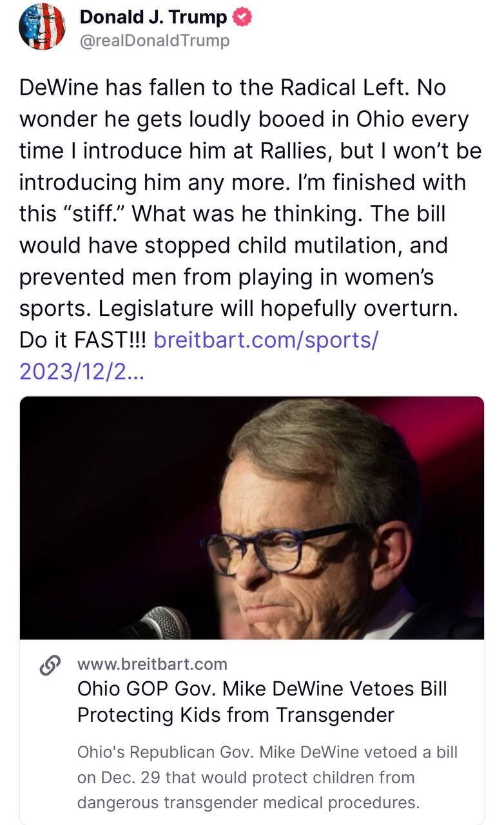Select the display name Donald J. Trump

tap(152, 17)
